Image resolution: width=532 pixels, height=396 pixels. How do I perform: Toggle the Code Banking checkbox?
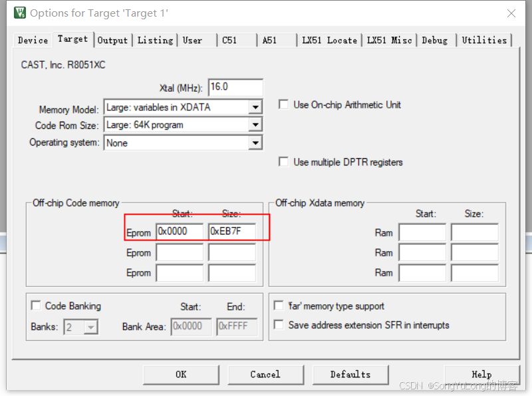coord(36,306)
